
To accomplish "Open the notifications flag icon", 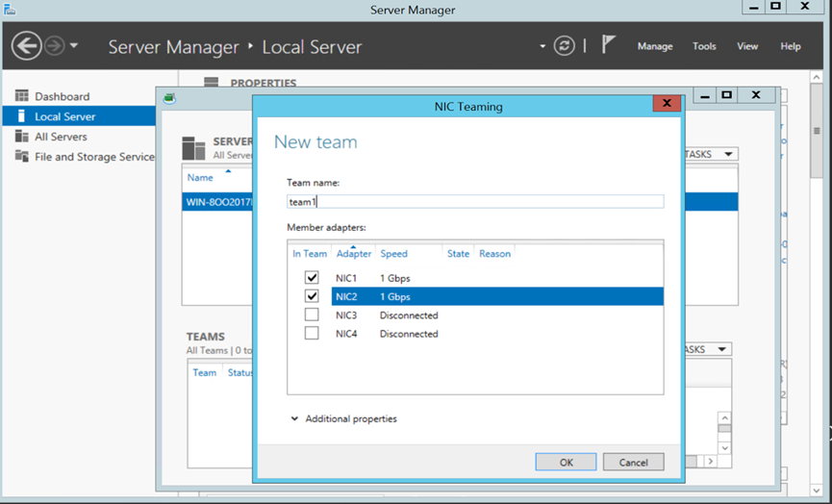I will (608, 44).
